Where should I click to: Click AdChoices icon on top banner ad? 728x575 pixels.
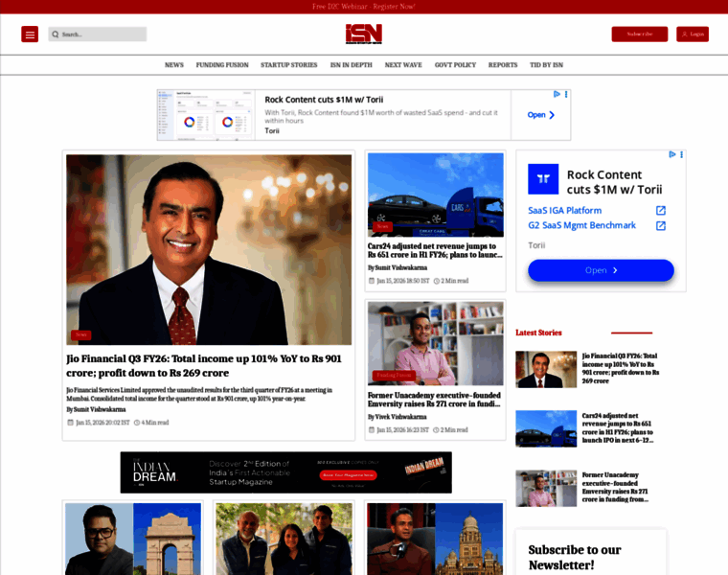click(x=557, y=95)
